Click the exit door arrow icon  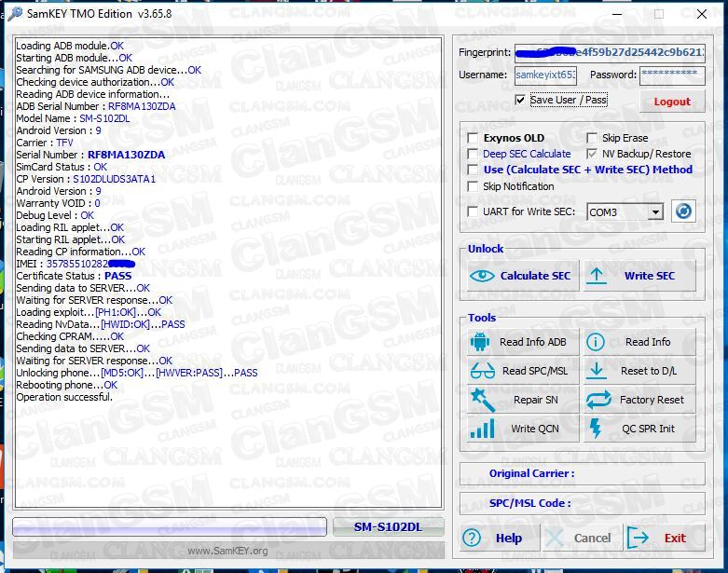(638, 538)
